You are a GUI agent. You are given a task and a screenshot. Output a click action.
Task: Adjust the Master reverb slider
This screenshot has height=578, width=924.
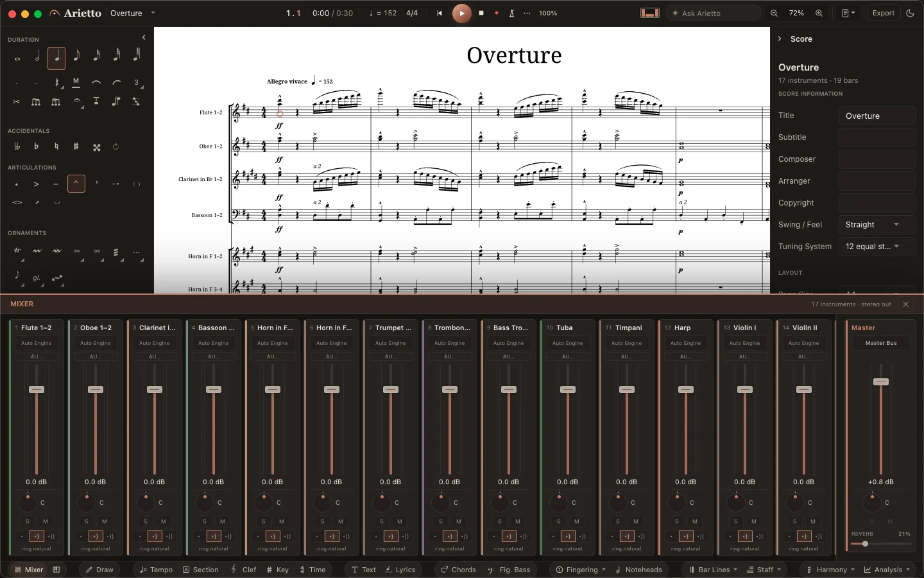click(x=881, y=544)
